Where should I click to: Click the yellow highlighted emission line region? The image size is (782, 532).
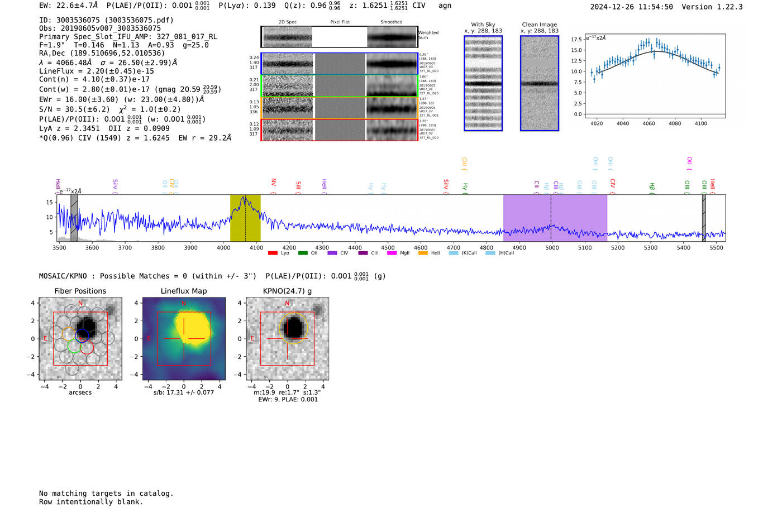245,218
